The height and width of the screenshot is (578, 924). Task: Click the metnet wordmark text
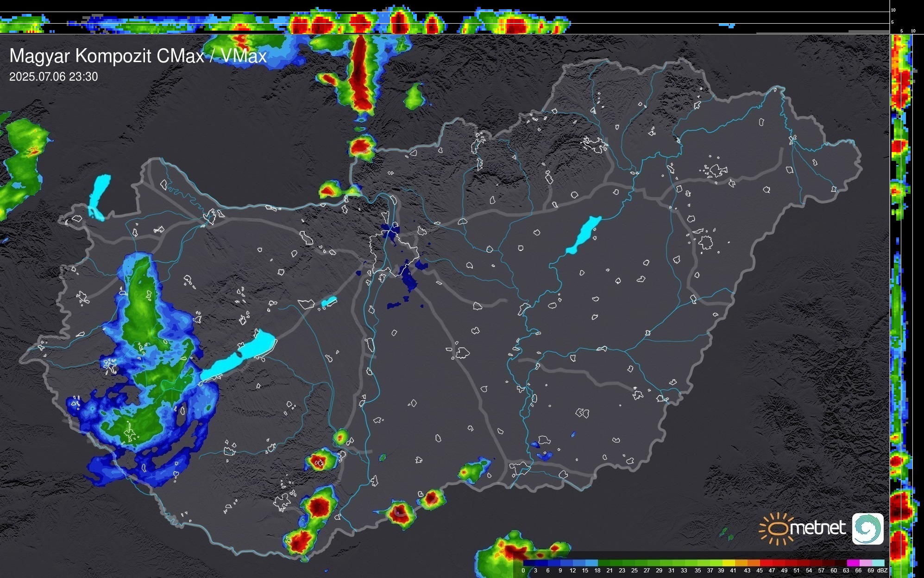pyautogui.click(x=817, y=528)
